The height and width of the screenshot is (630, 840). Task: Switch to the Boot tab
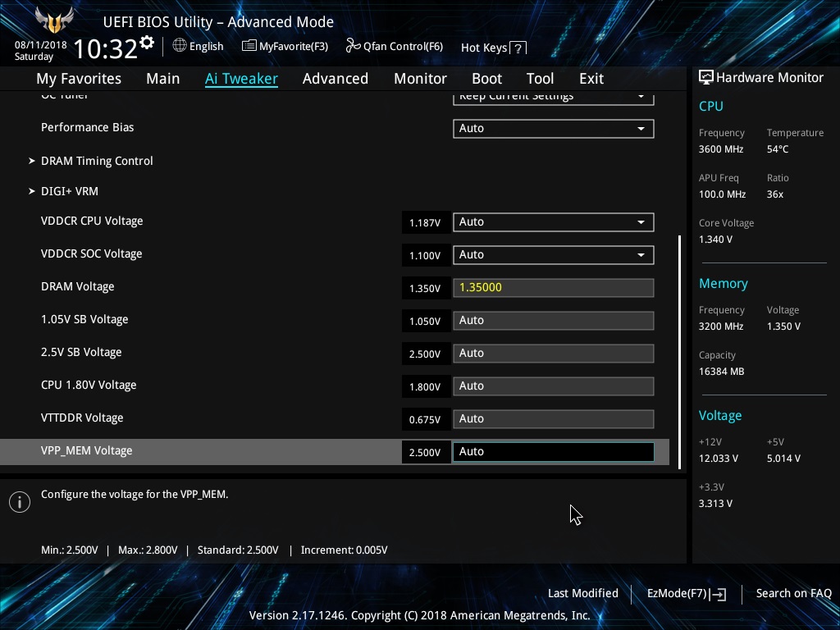pos(486,79)
